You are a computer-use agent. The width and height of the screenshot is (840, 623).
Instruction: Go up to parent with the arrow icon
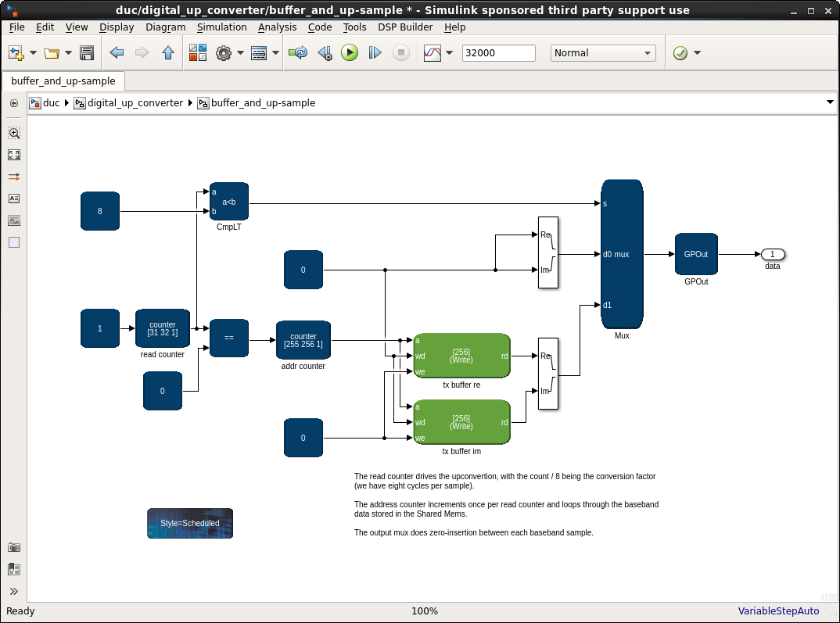tap(168, 53)
